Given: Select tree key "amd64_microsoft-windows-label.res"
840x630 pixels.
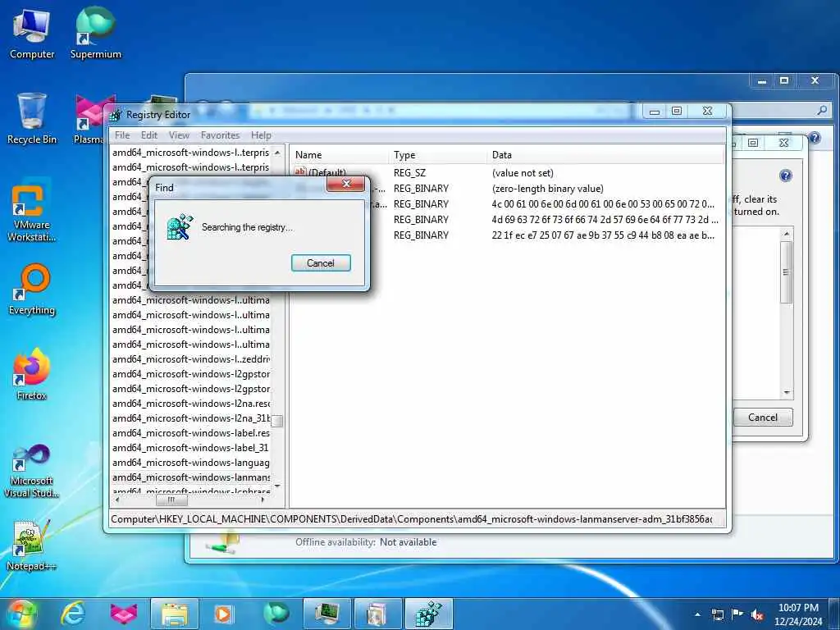Looking at the screenshot, I should click(x=190, y=433).
